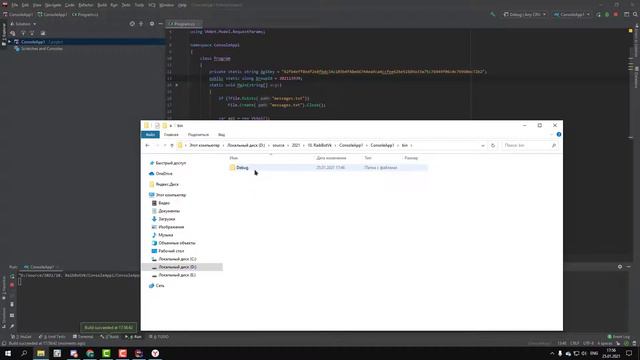Open the Explorer address history dropdown
The height and width of the screenshot is (360, 640).
(x=483, y=145)
